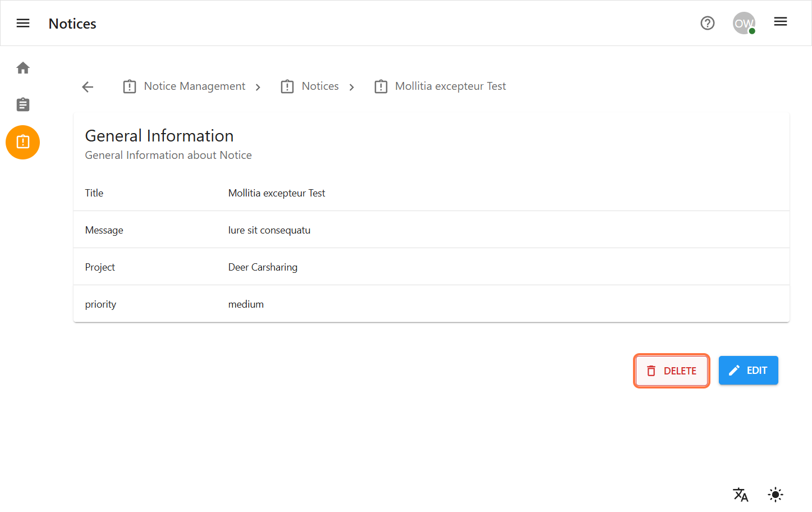Viewport: 812px width, 512px height.
Task: Open the OW user avatar menu
Action: click(x=744, y=23)
